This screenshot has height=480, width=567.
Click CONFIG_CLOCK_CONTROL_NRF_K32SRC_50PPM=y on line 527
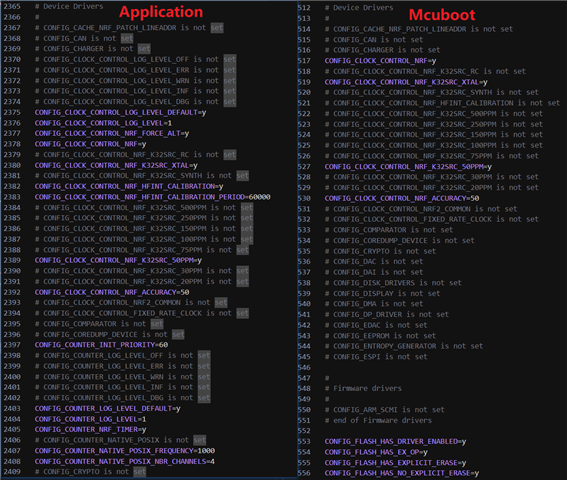click(x=408, y=167)
